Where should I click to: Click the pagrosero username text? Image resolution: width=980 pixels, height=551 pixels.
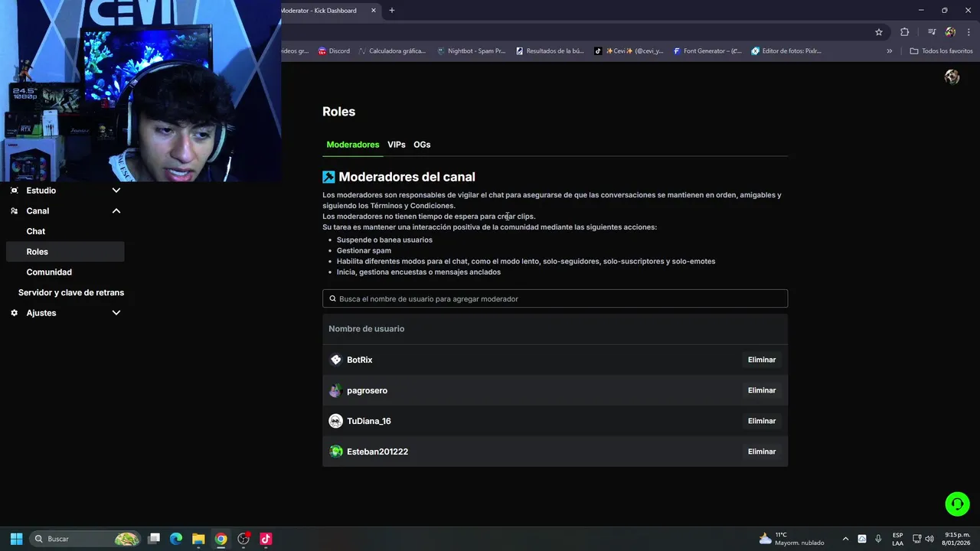367,390
